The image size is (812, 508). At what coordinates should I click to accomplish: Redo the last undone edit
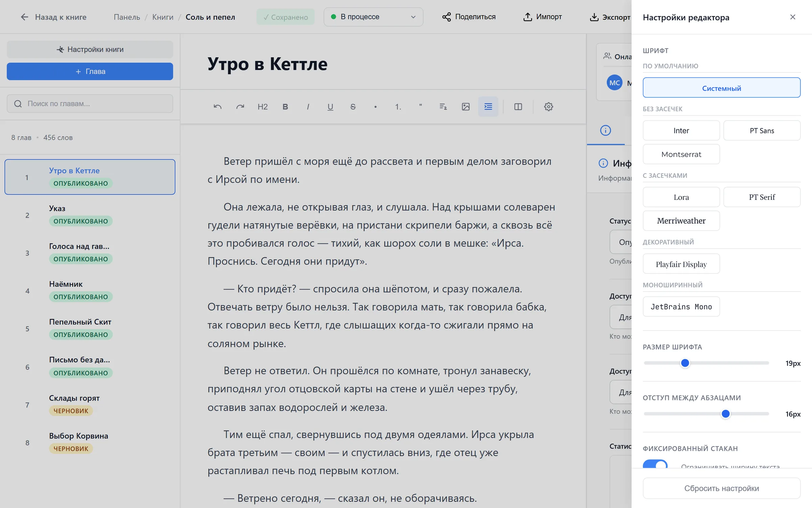(240, 107)
